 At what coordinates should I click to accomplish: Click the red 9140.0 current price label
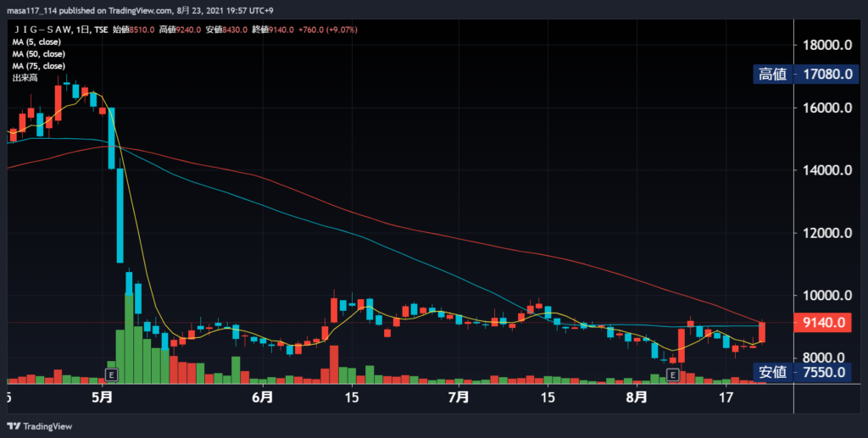click(x=822, y=323)
